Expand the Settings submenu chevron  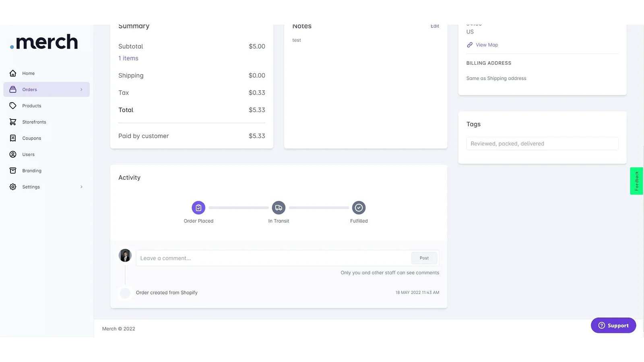[x=81, y=187]
